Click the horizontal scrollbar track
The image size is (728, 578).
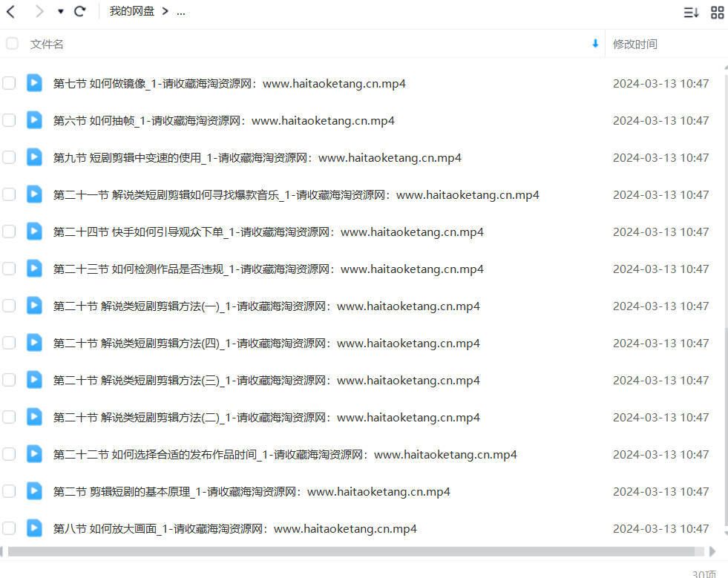coord(355,551)
